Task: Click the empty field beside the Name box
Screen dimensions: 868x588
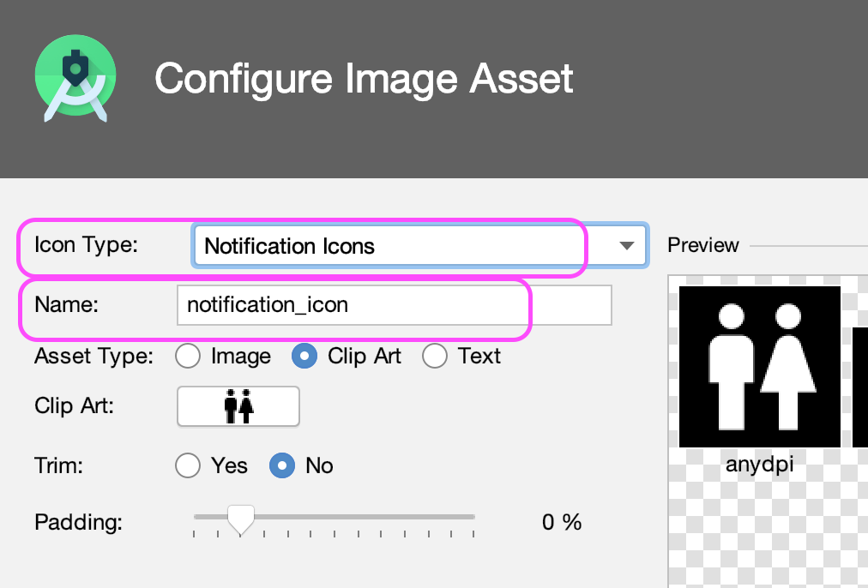Action: 573,304
